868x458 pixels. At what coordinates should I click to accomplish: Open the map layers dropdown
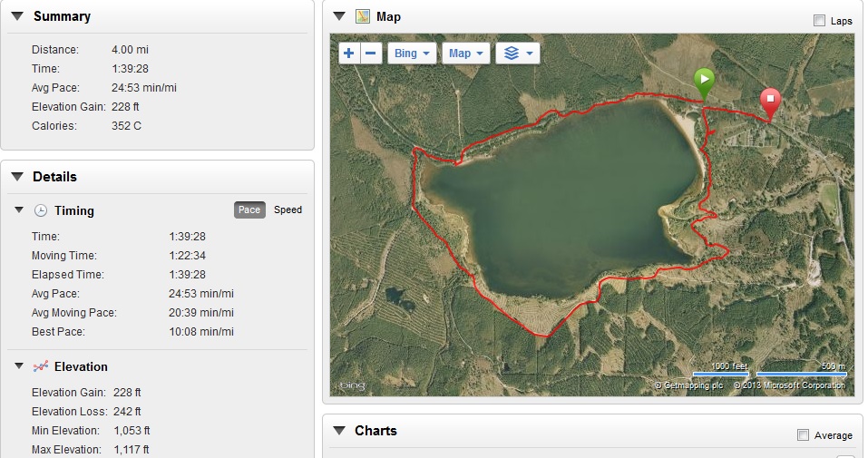pyautogui.click(x=518, y=54)
